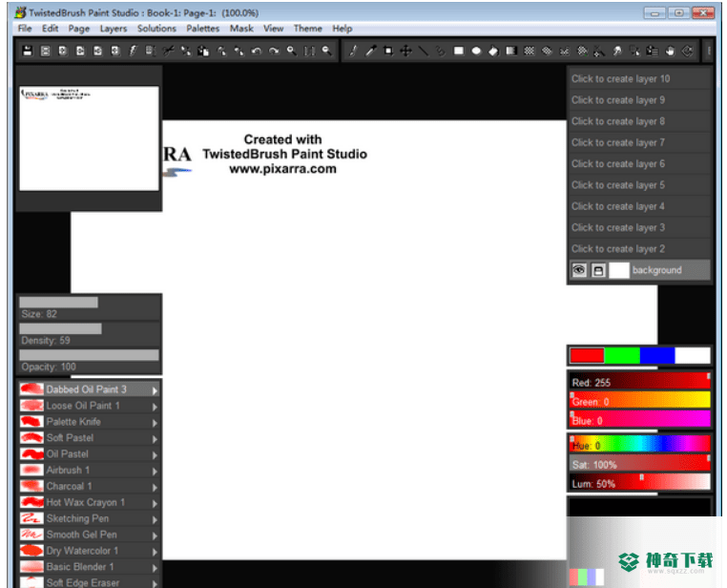This screenshot has width=727, height=588.
Task: Open the Theme menu
Action: click(307, 29)
